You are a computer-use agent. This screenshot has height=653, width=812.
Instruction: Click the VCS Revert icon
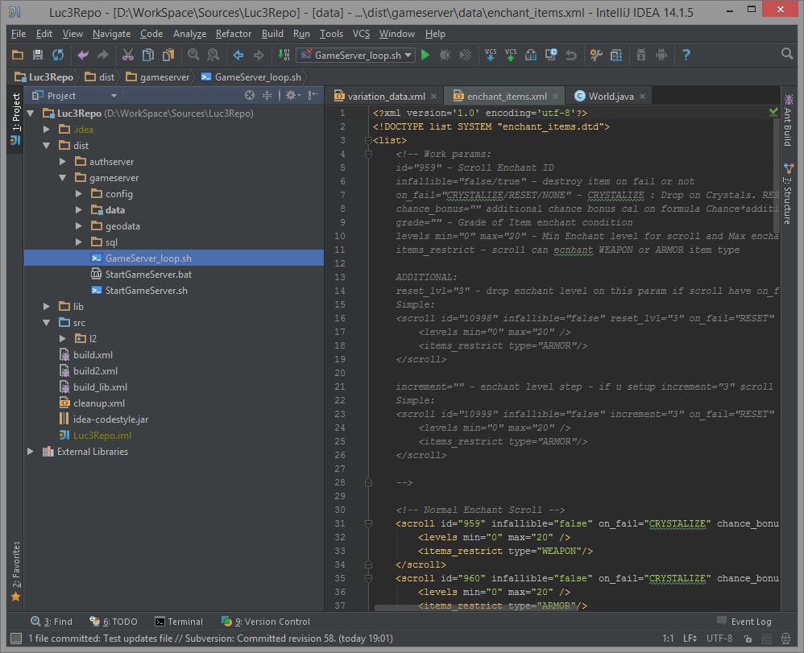click(570, 55)
